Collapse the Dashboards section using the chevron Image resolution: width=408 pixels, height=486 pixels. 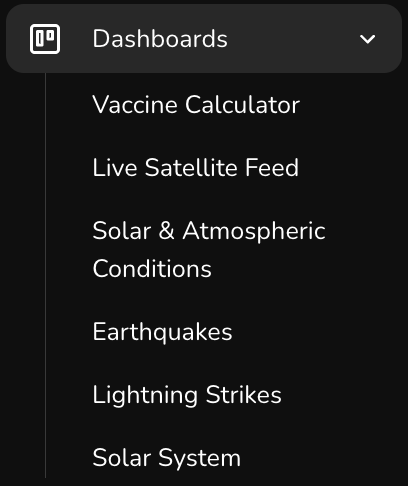point(367,39)
